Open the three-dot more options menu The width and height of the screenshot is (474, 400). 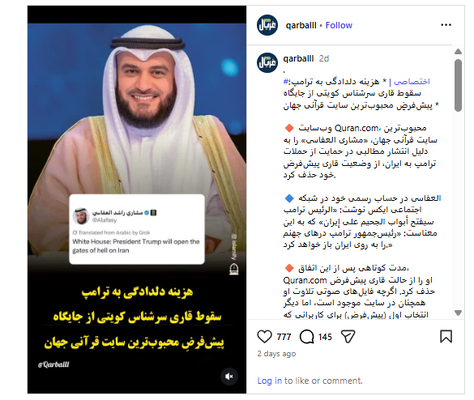[x=446, y=25]
